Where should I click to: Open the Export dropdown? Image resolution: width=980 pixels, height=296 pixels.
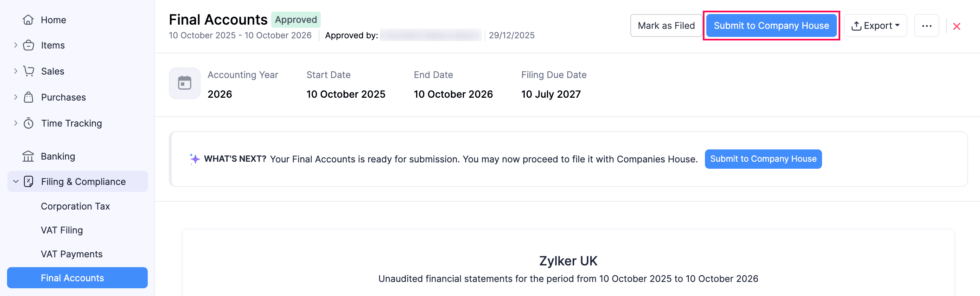click(x=875, y=26)
